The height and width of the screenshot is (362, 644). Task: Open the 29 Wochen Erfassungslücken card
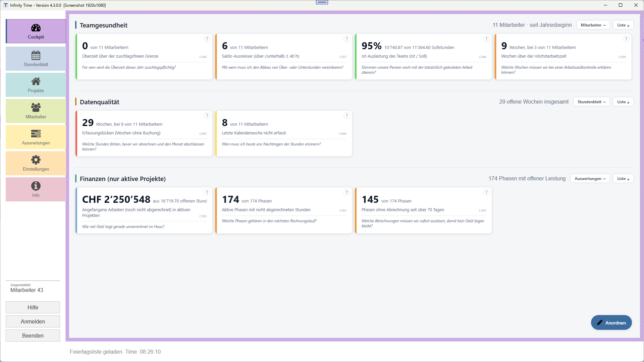click(144, 133)
